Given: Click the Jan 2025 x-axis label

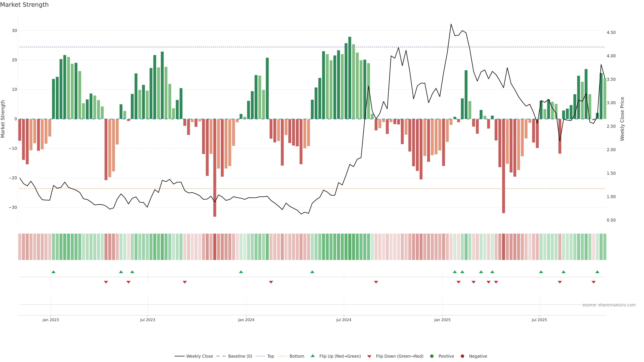Looking at the screenshot, I should click(x=442, y=320).
